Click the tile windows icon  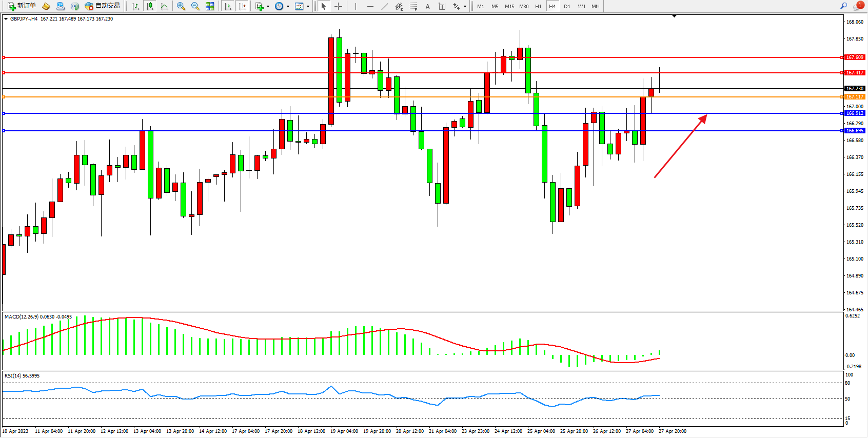pos(210,6)
